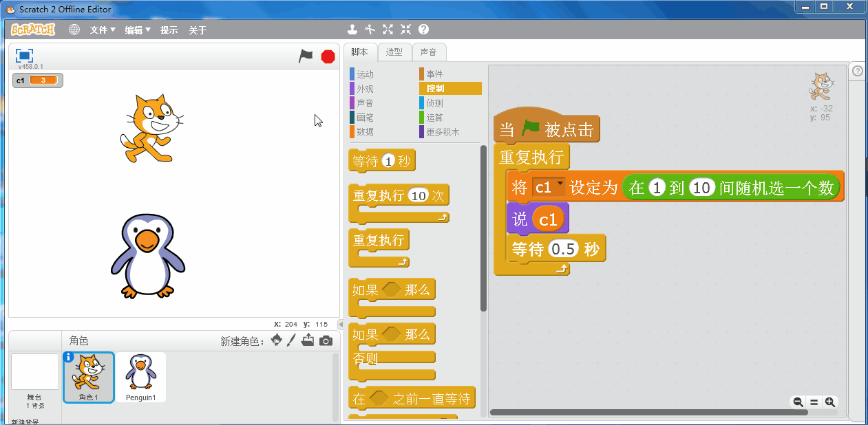Select the shrink sprite tool

[405, 30]
